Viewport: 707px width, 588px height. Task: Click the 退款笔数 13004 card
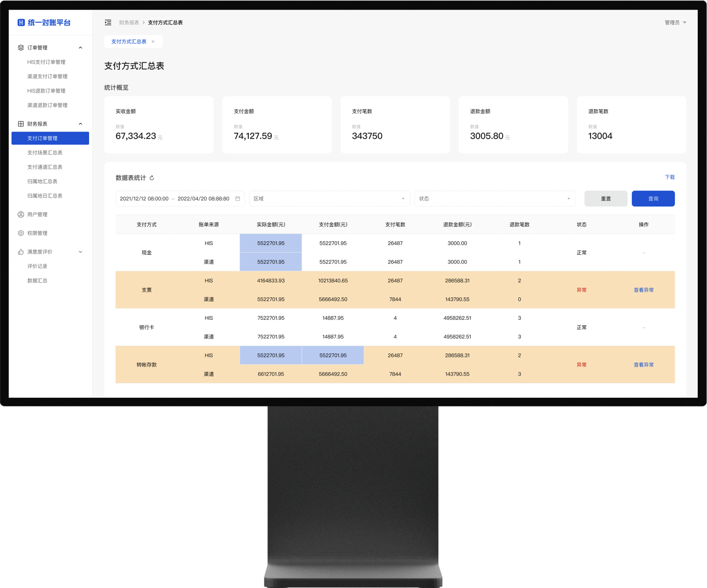[x=632, y=125]
